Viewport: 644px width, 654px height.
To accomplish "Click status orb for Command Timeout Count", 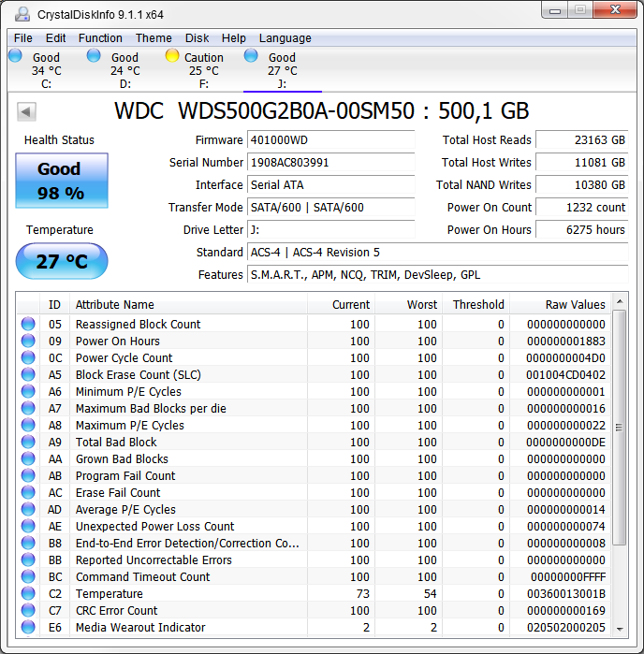I will (x=28, y=576).
